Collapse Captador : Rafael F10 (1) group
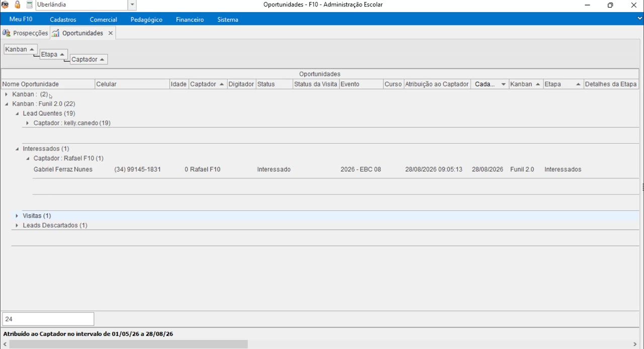Viewport: 644px width, 349px height. (x=27, y=158)
